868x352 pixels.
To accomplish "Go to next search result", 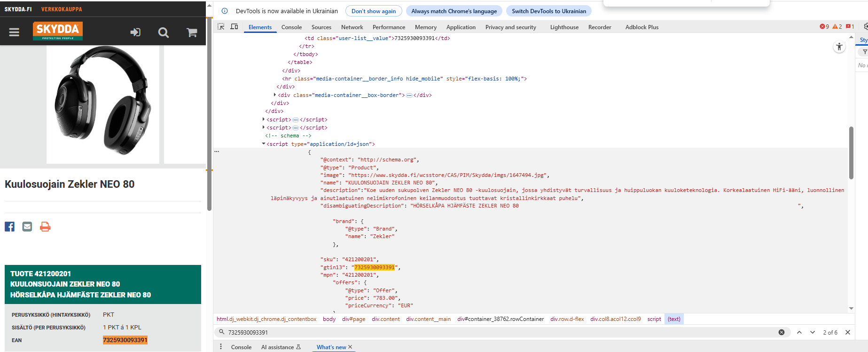I will coord(813,332).
